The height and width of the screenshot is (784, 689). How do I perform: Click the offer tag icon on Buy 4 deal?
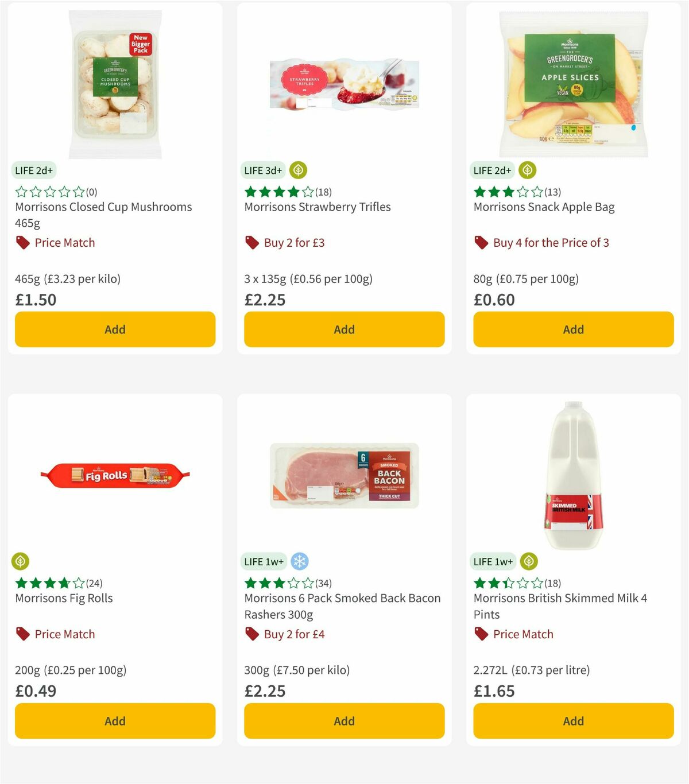481,242
